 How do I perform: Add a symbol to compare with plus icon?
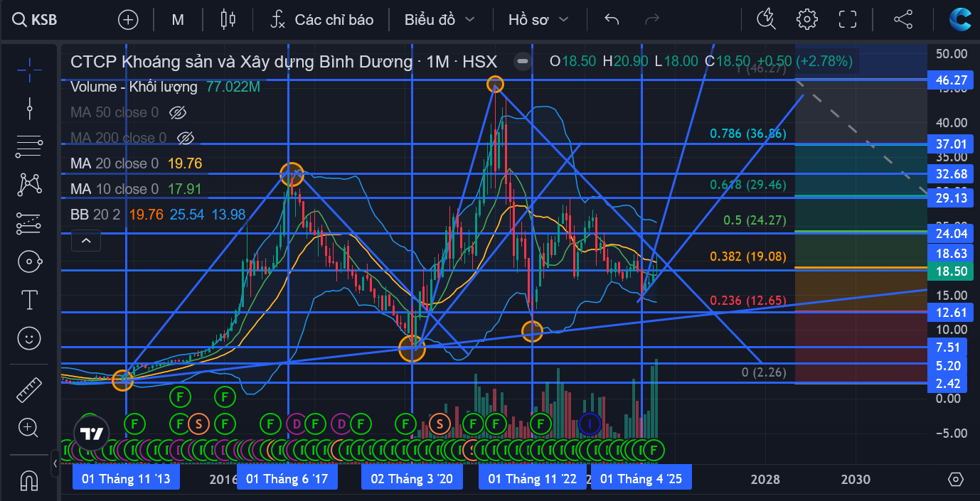click(x=128, y=20)
